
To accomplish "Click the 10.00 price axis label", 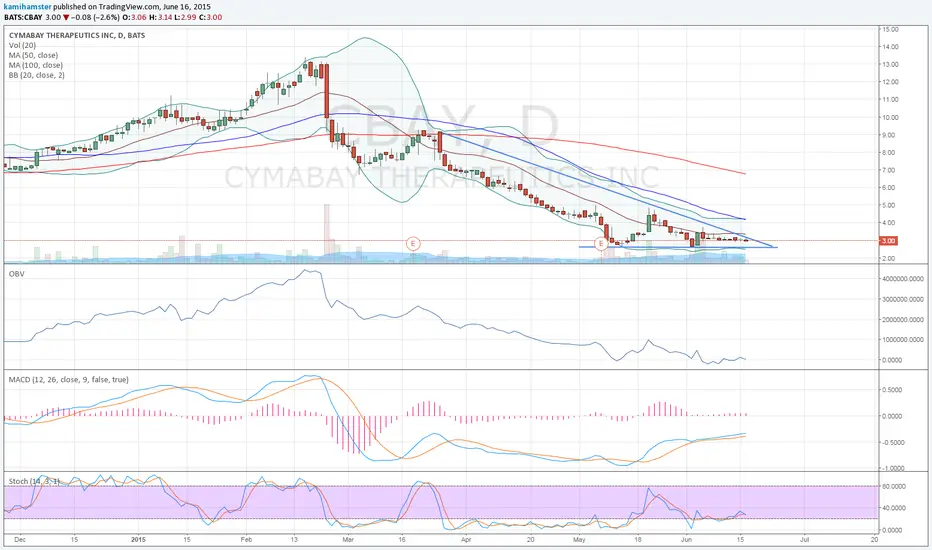I will tap(890, 117).
